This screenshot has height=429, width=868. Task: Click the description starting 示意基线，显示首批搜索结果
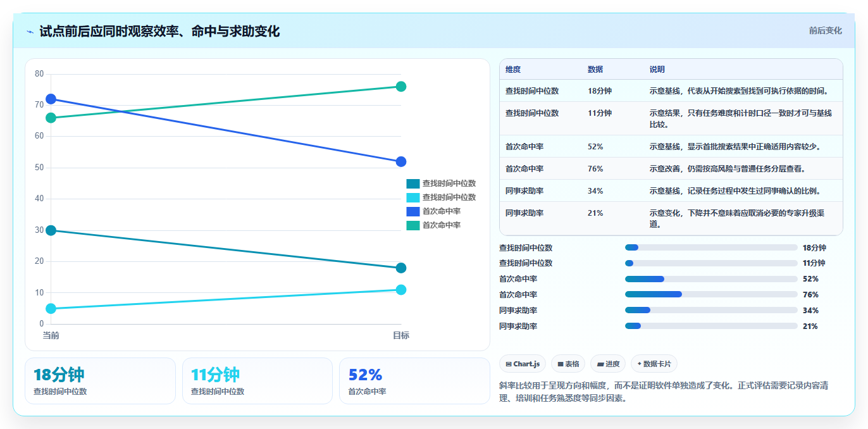(735, 147)
